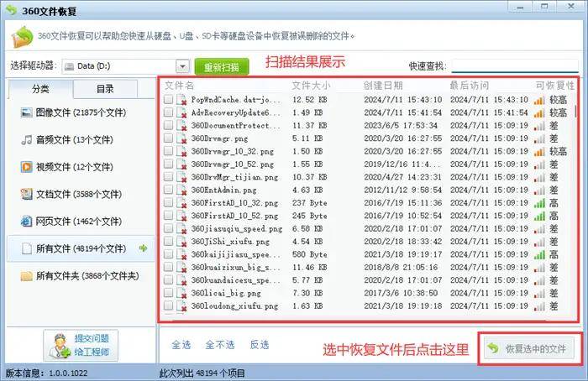Select 文档文件 (3588个文件) category
Viewport: 588px width, 381px height.
[81, 194]
